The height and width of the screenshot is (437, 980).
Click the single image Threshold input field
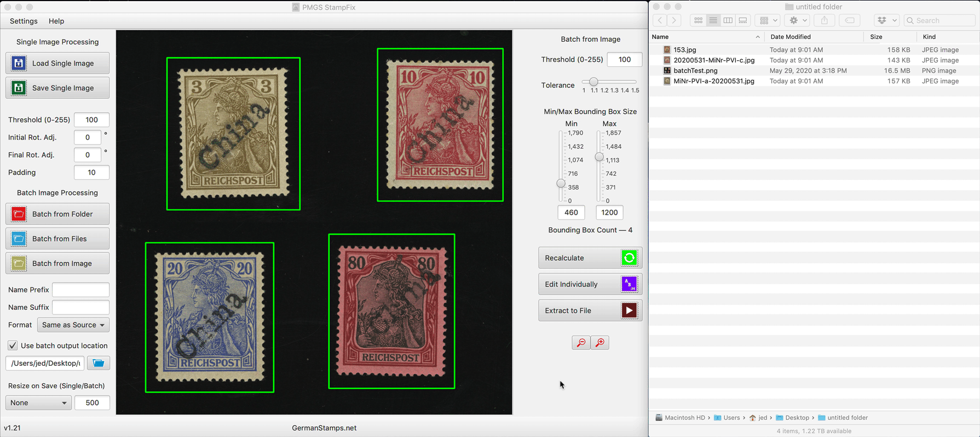click(x=91, y=119)
